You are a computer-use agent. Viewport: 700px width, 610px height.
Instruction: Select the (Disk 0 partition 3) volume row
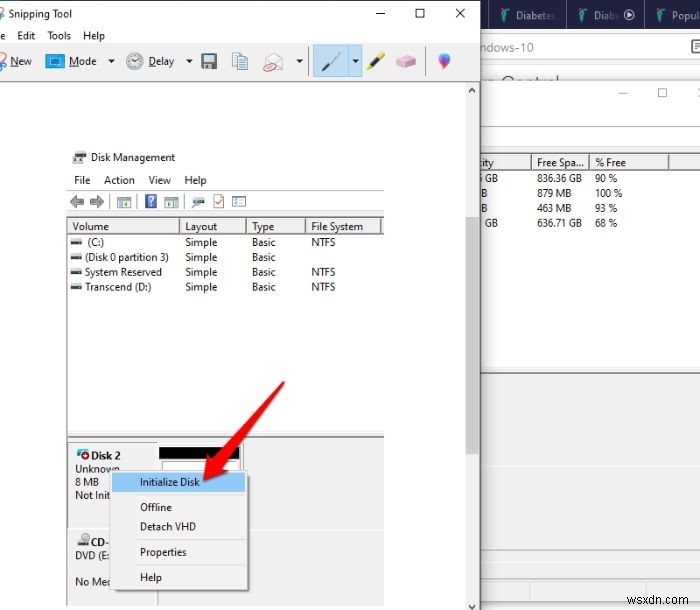point(225,257)
